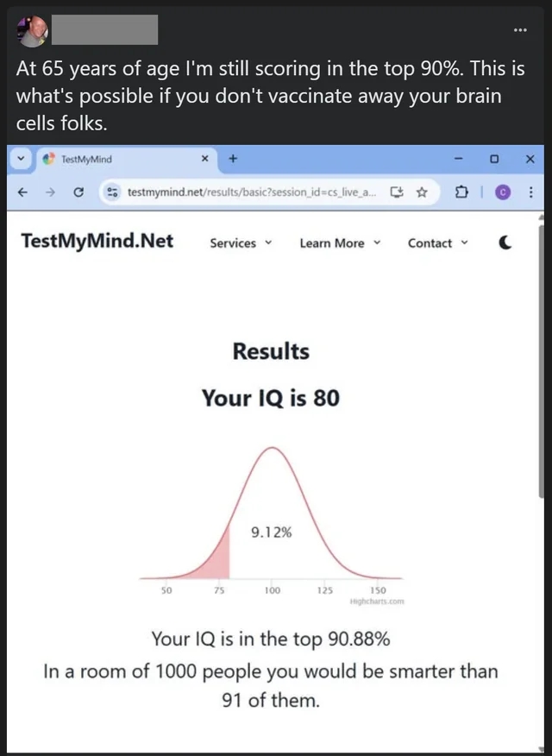The image size is (552, 756).
Task: Toggle dark mode with the moon icon
Action: (x=505, y=243)
